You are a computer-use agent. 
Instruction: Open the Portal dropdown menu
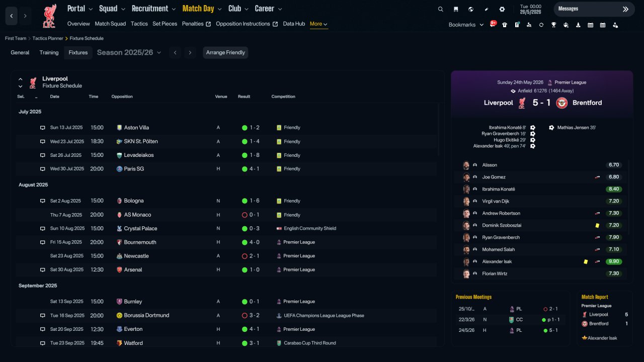coord(80,9)
